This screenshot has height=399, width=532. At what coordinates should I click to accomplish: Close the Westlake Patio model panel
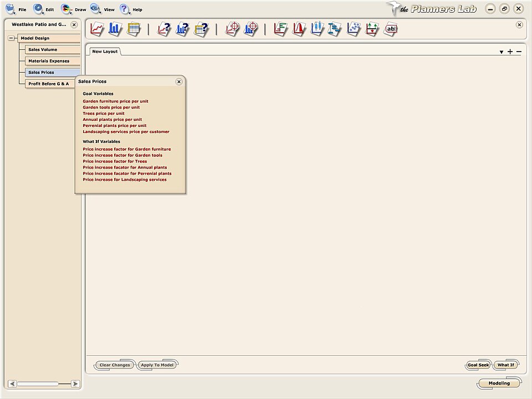[x=74, y=24]
